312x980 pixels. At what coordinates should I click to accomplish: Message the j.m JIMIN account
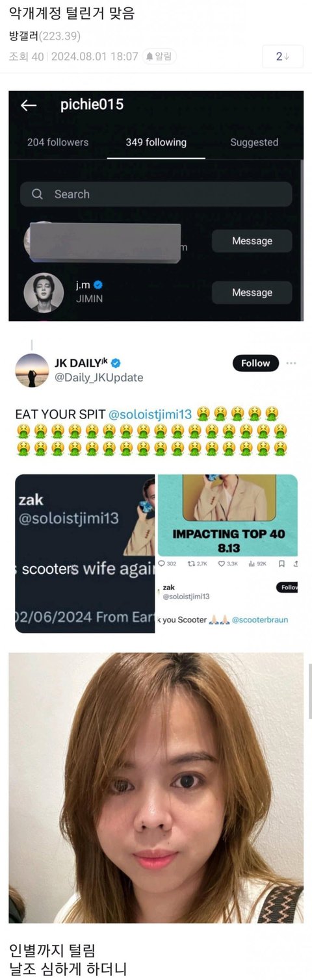pyautogui.click(x=252, y=292)
